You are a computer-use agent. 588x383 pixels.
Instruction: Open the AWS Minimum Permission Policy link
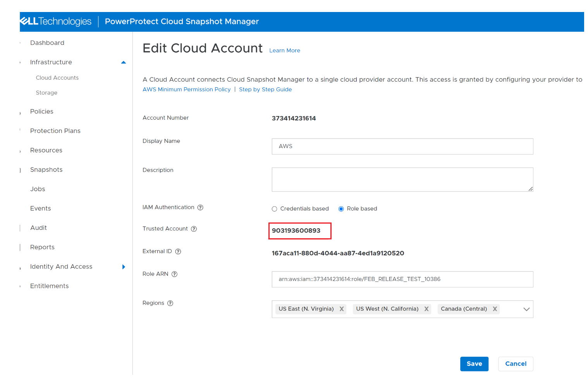[x=186, y=89]
